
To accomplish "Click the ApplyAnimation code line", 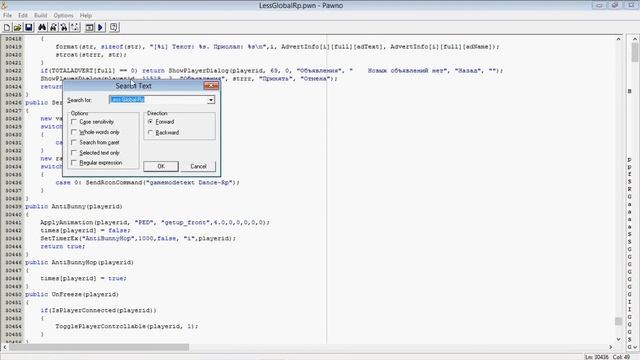I will click(x=155, y=222).
